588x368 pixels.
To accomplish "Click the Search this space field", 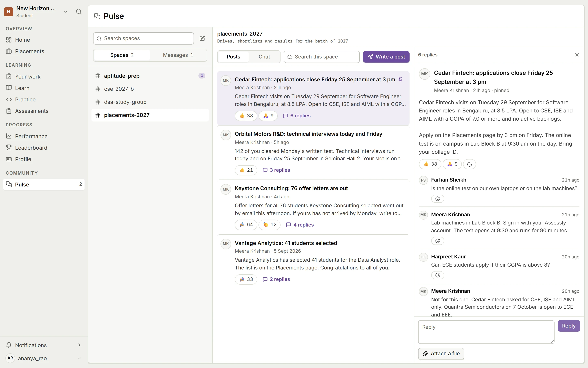I will click(321, 57).
